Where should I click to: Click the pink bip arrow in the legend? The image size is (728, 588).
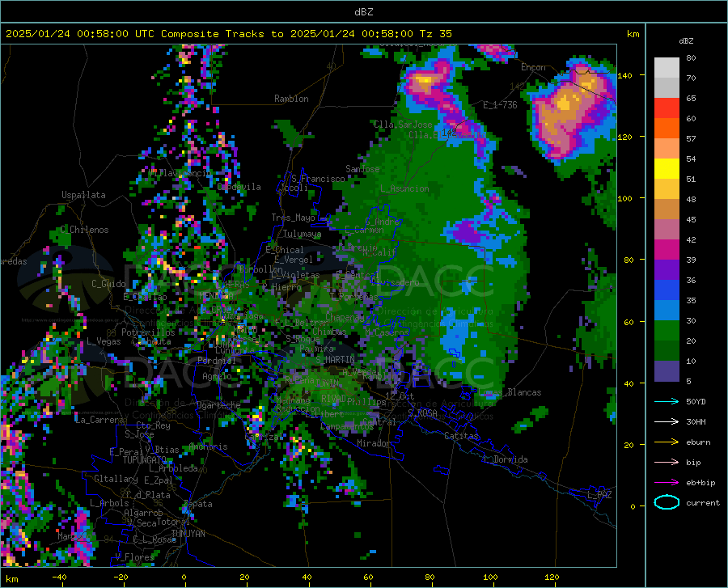tap(667, 463)
